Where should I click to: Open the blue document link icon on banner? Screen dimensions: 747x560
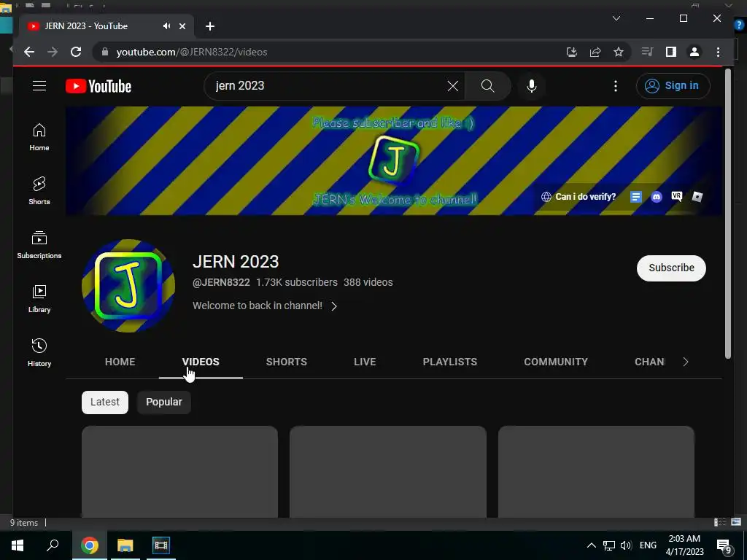click(x=636, y=197)
